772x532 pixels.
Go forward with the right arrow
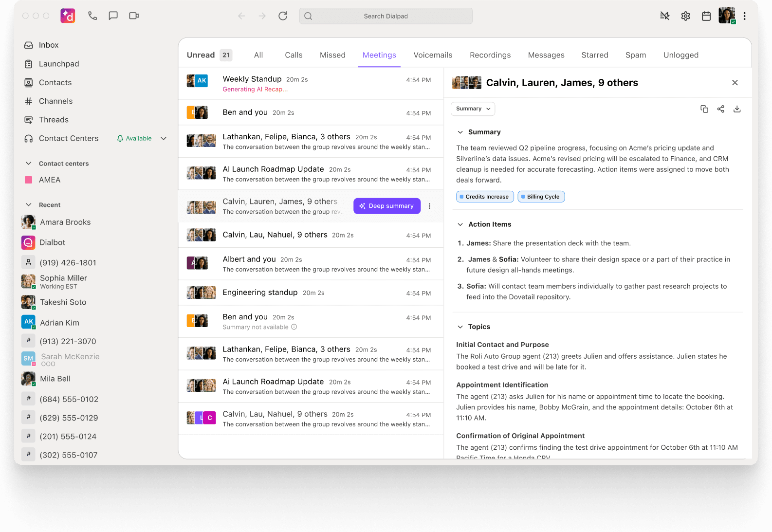[262, 16]
